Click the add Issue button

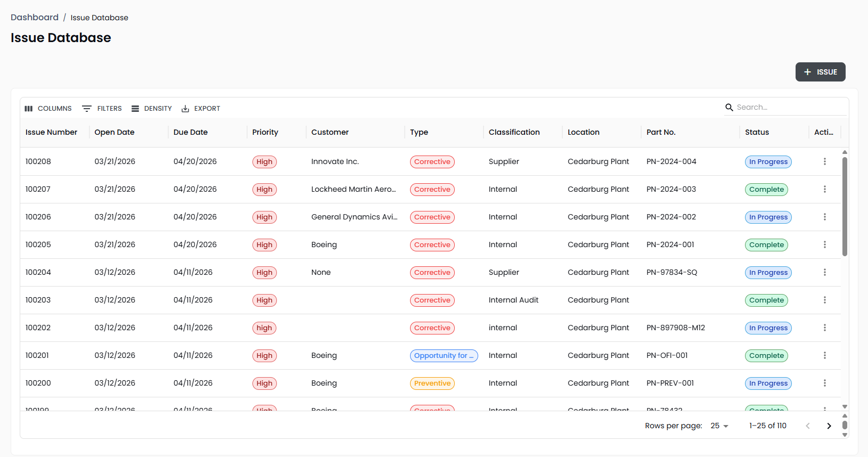[820, 72]
